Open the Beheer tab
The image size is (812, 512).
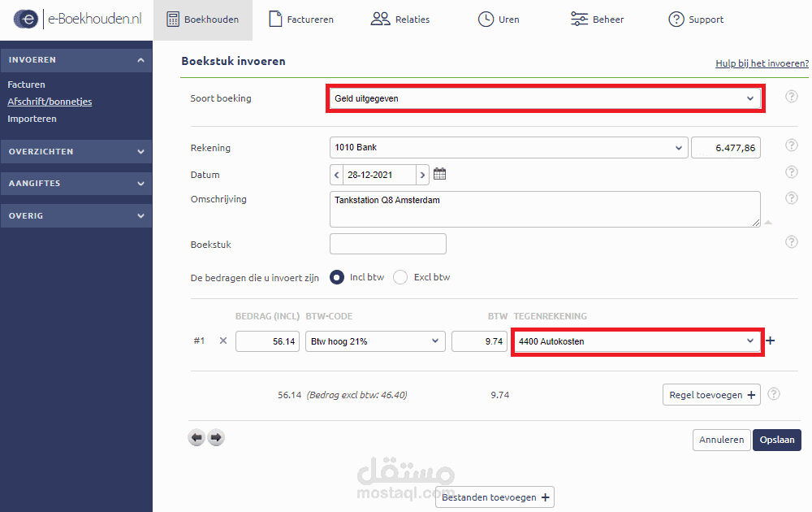(597, 20)
